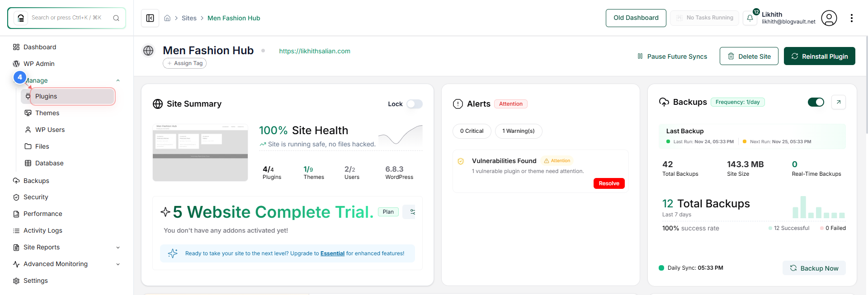The height and width of the screenshot is (295, 868).
Task: Click the plan settings sliders icon
Action: tap(412, 212)
